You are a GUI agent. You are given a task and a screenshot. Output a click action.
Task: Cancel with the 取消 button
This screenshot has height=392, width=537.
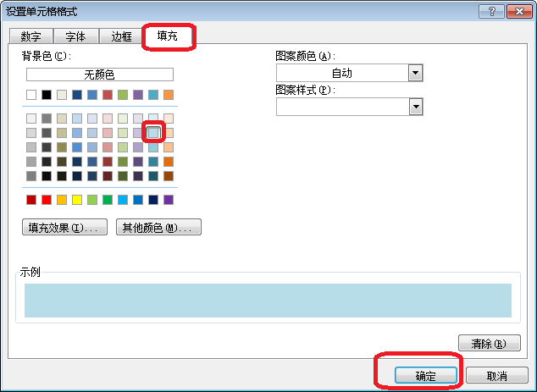coord(497,376)
